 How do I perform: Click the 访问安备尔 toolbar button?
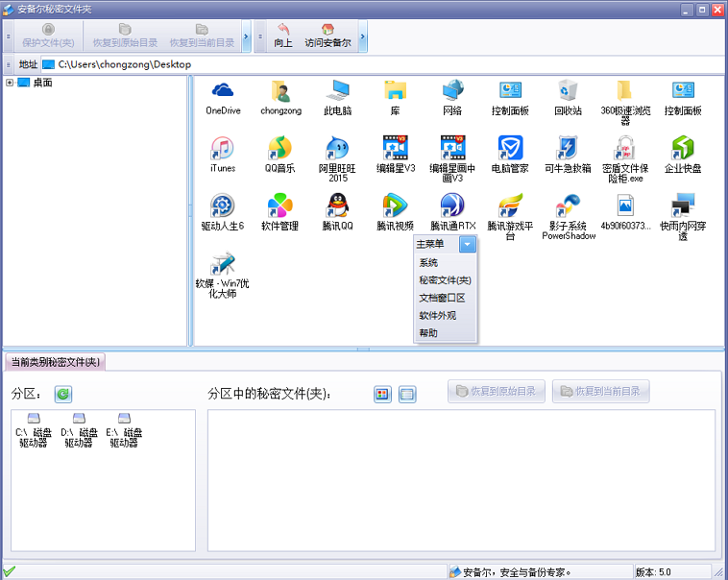[x=328, y=36]
